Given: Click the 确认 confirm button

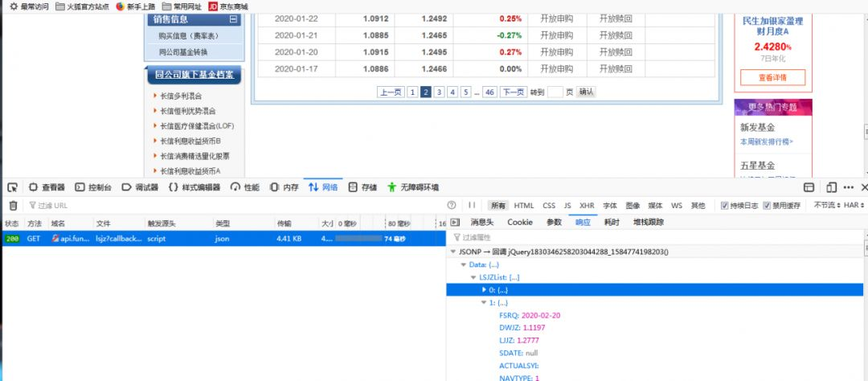Looking at the screenshot, I should pos(586,92).
